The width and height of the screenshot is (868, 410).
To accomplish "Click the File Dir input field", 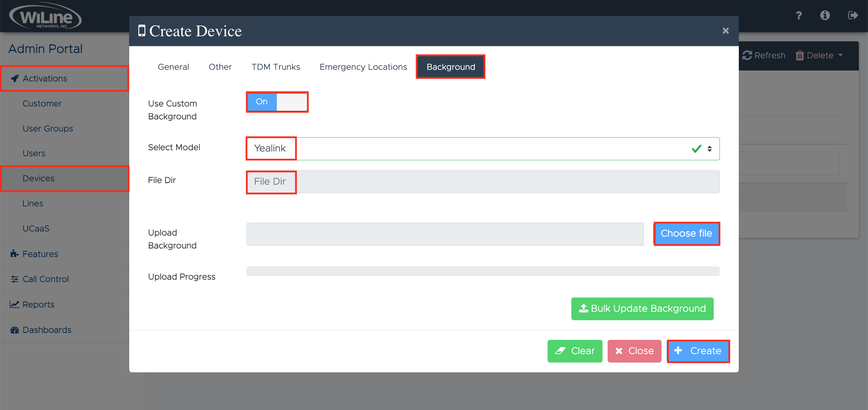I will [482, 182].
